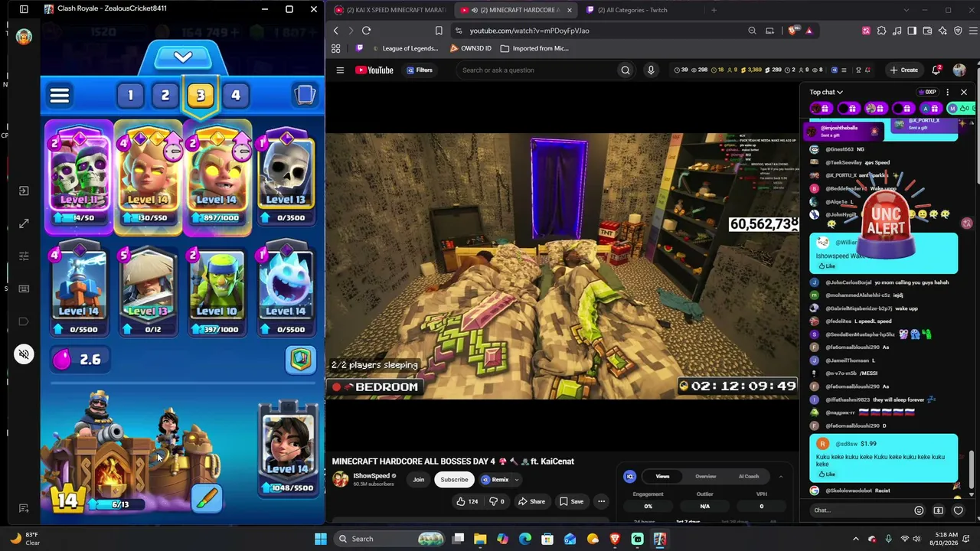Click the deck battle shield icon
The height and width of the screenshot is (551, 980).
(x=301, y=360)
